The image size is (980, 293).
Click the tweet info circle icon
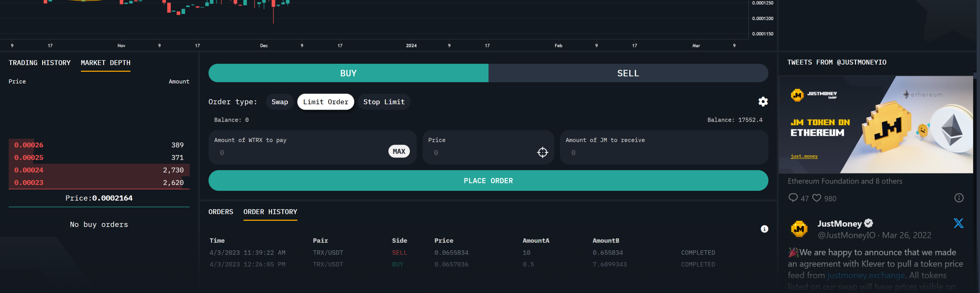958,198
